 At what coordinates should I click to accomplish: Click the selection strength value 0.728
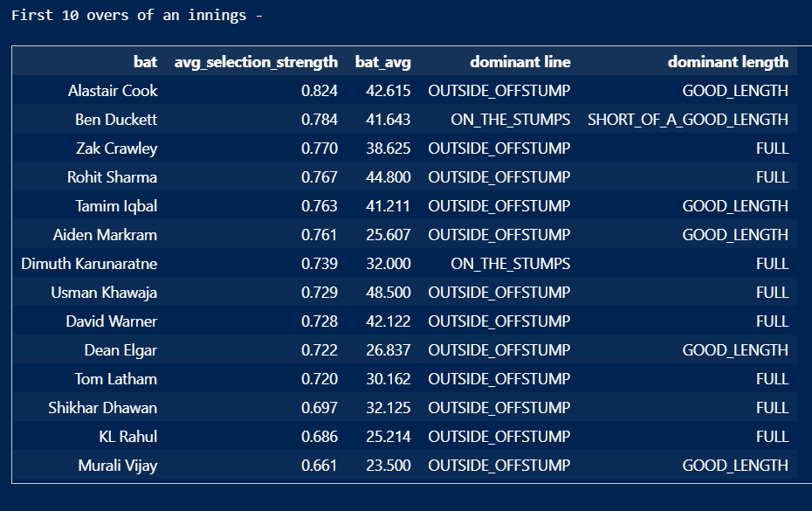coord(319,321)
